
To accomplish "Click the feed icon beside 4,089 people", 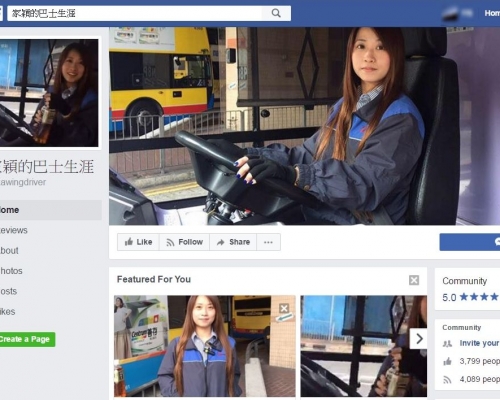I will (x=447, y=379).
